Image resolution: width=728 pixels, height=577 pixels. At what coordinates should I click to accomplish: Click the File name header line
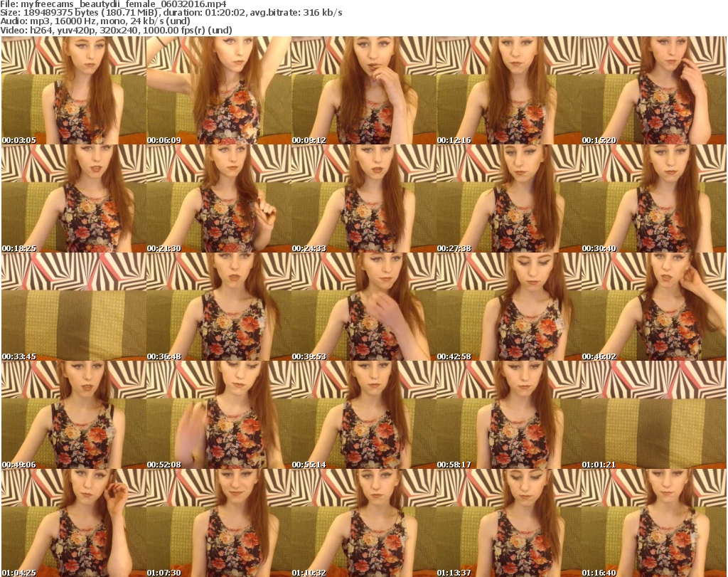(x=113, y=4)
